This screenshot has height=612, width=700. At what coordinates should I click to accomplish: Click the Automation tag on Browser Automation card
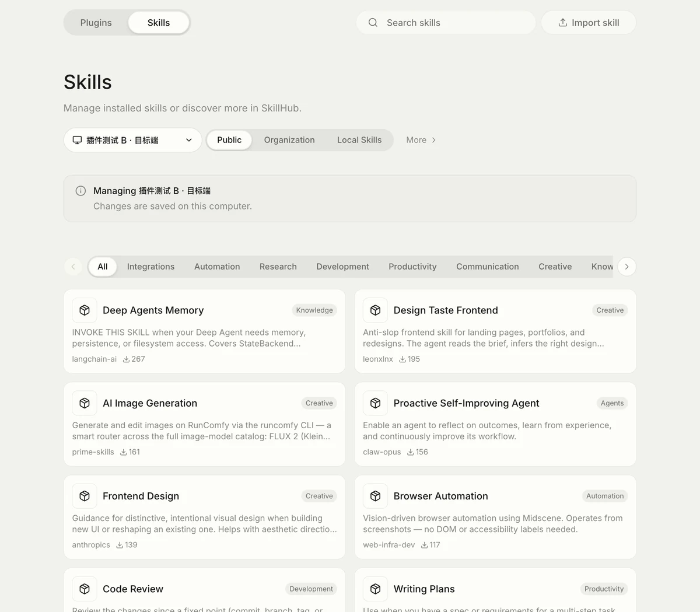tap(605, 496)
